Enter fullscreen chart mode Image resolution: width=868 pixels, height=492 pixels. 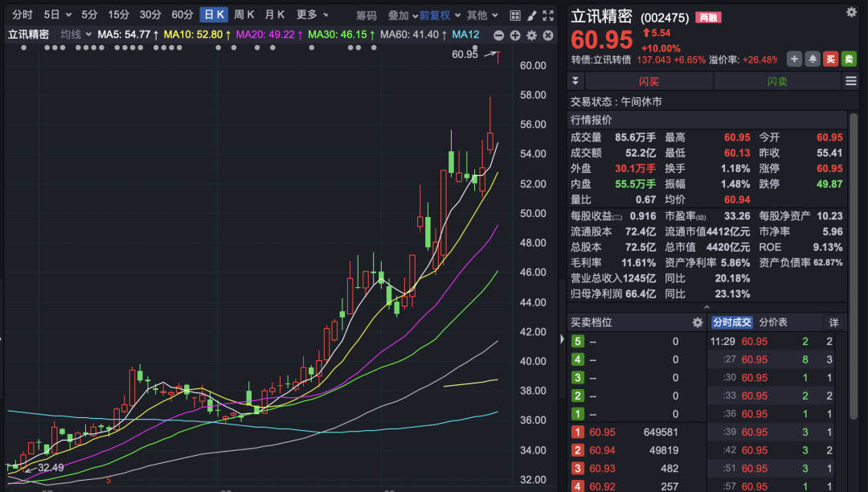click(x=549, y=15)
